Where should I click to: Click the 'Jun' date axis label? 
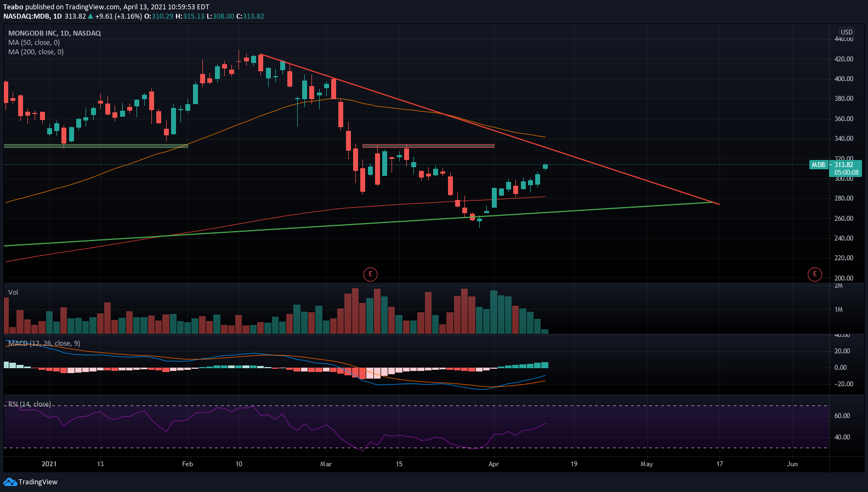point(792,464)
